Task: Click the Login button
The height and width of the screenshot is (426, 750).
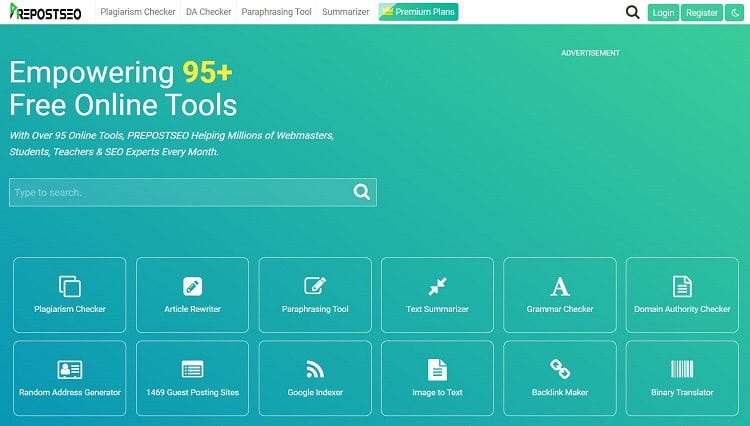Action: [663, 12]
